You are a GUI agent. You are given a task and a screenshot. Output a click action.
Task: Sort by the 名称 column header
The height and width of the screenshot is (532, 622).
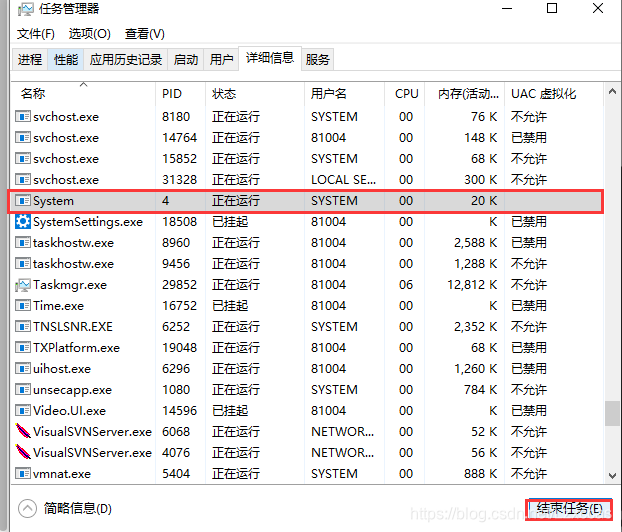(83, 94)
